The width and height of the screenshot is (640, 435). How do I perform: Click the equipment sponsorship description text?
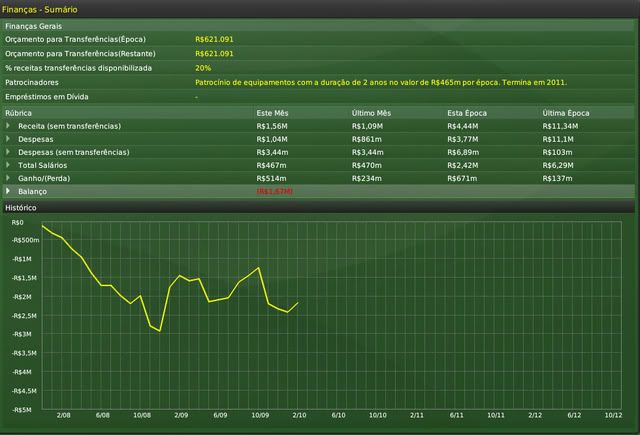coord(381,82)
